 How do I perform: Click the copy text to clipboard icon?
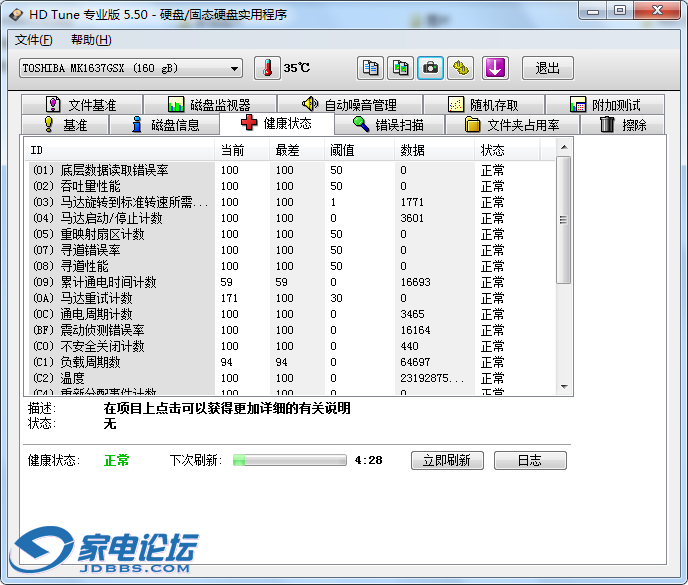click(x=371, y=68)
